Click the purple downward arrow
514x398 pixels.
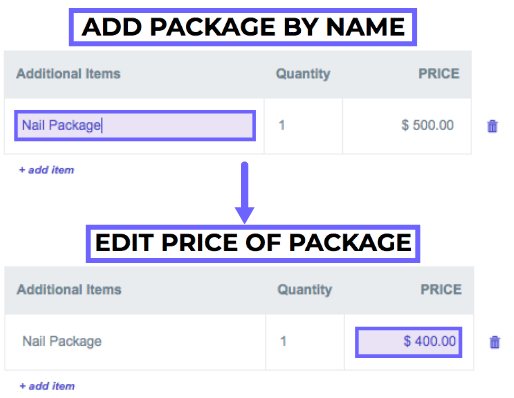pyautogui.click(x=245, y=193)
